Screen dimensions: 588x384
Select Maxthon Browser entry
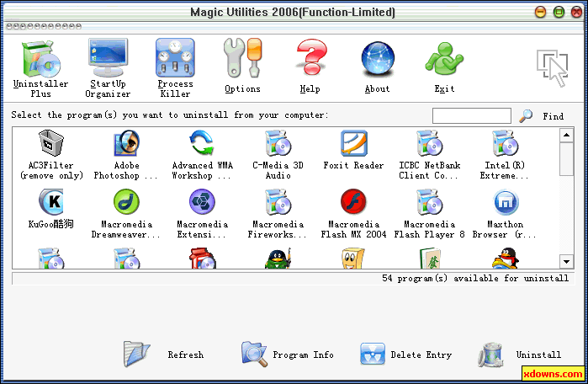(x=505, y=214)
